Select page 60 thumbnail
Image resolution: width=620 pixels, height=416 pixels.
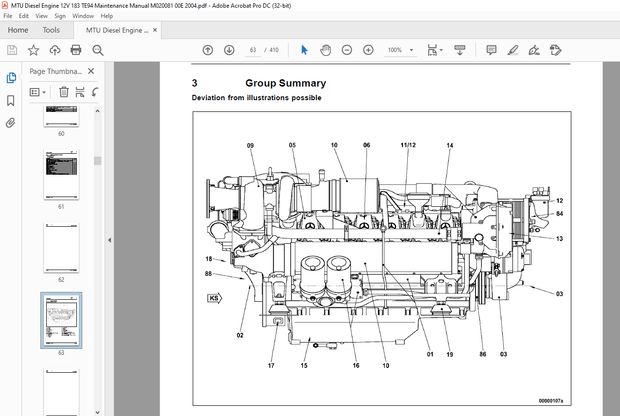pyautogui.click(x=61, y=116)
